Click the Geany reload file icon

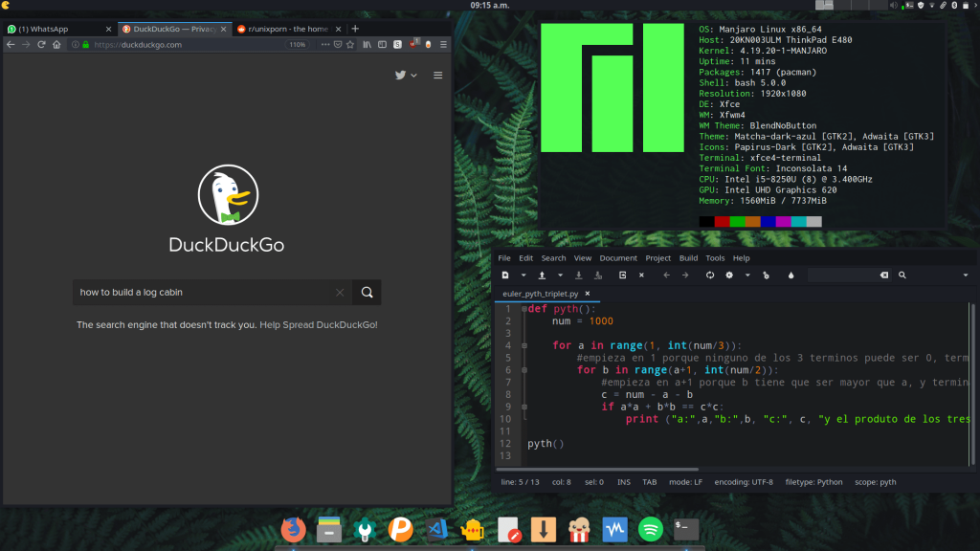coord(709,275)
